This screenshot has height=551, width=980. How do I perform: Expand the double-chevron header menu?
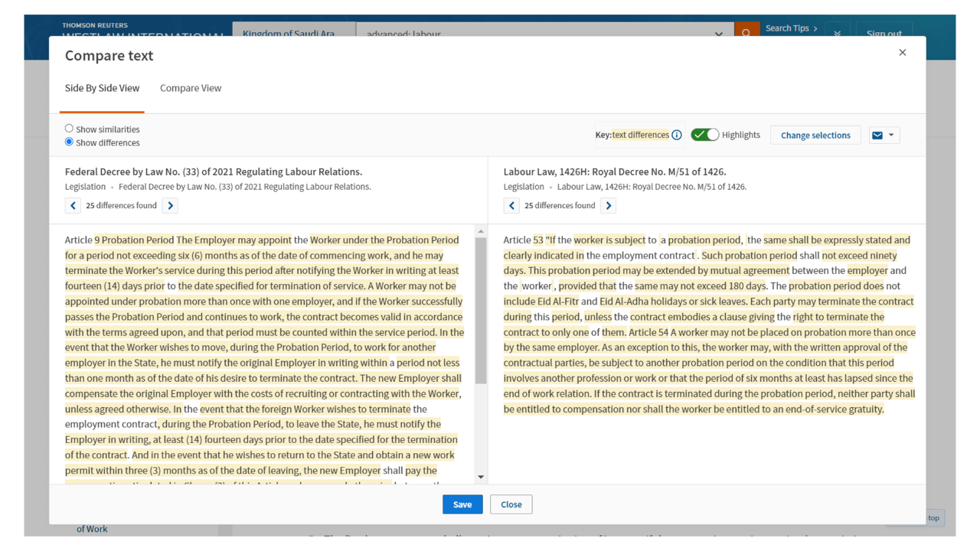point(837,34)
